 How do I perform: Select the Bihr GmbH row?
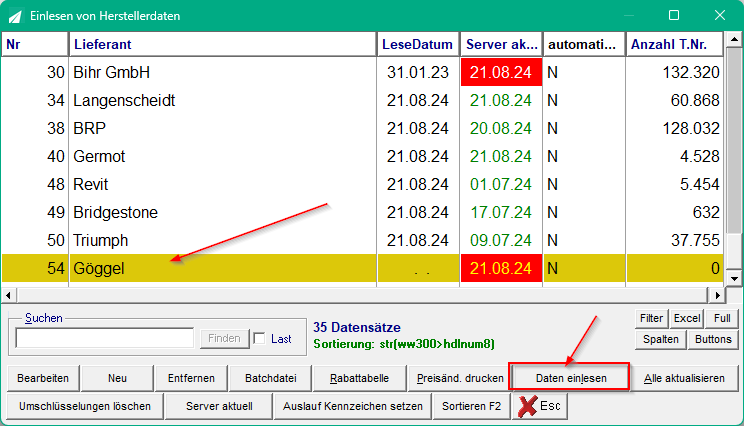(x=363, y=72)
